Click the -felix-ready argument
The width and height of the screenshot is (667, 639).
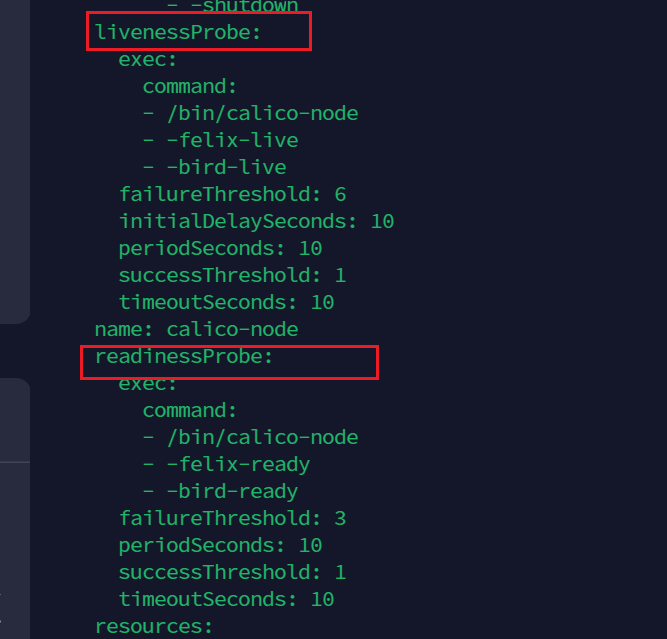237,464
